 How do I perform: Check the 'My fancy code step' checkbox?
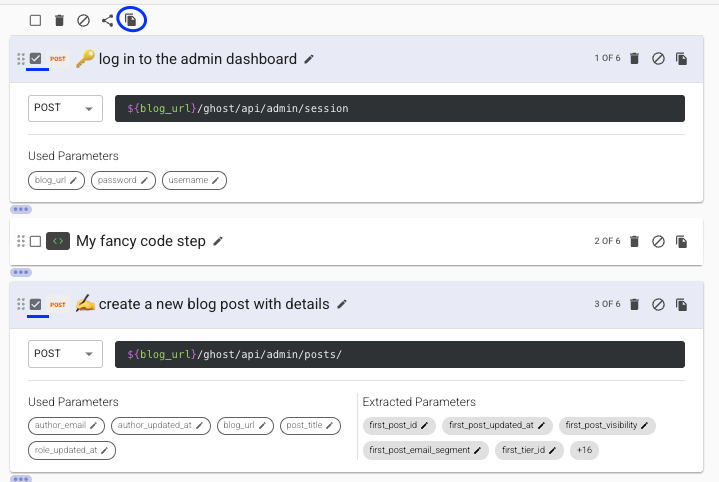point(36,241)
